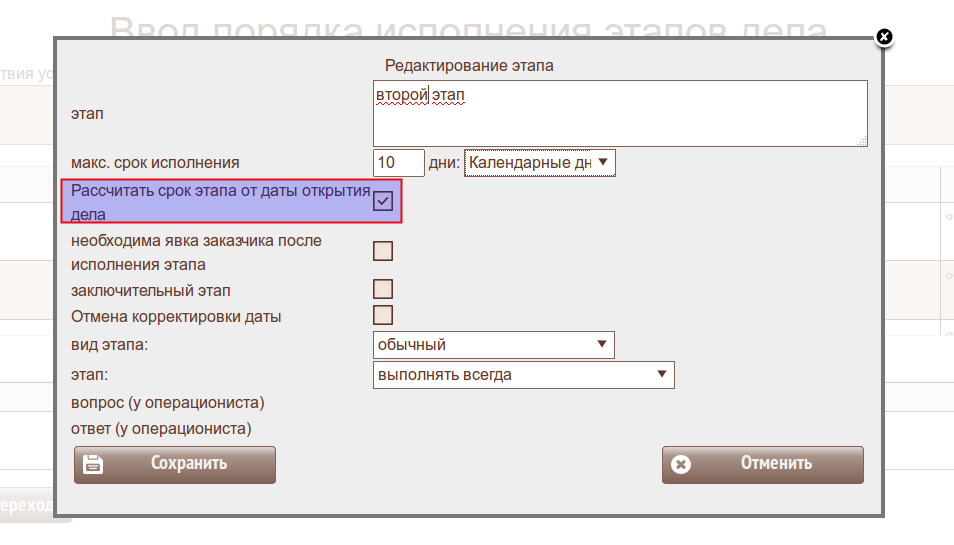Click the "вопрос (у операциониста)" label
This screenshot has width=954, height=545.
168,403
